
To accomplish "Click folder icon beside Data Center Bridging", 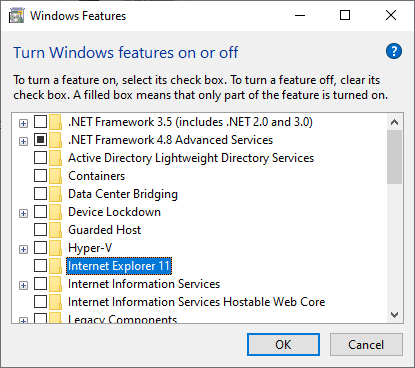I will pyautogui.click(x=55, y=194).
